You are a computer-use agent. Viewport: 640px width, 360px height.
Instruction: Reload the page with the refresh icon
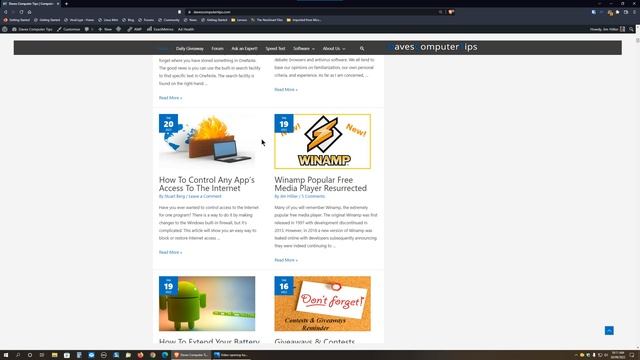[x=21, y=12]
